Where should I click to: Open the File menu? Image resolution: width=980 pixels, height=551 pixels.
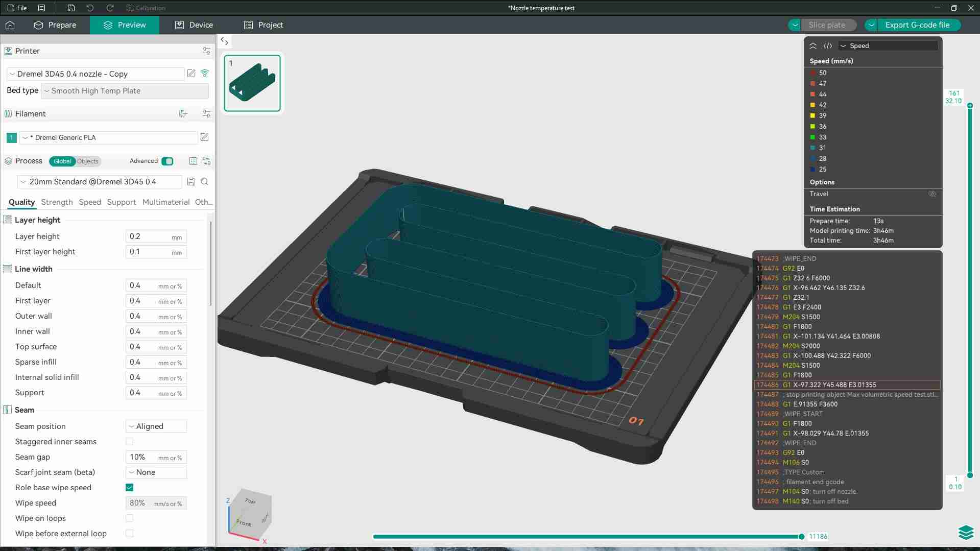[x=17, y=8]
